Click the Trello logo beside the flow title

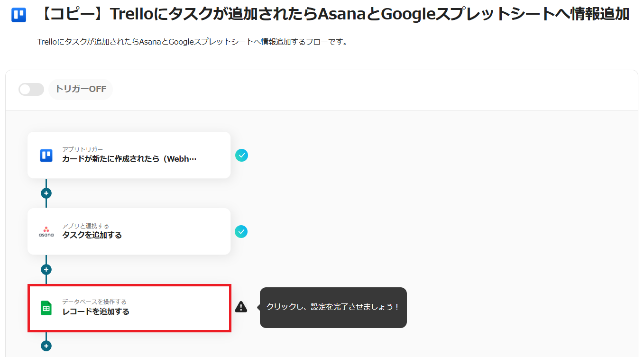click(19, 15)
